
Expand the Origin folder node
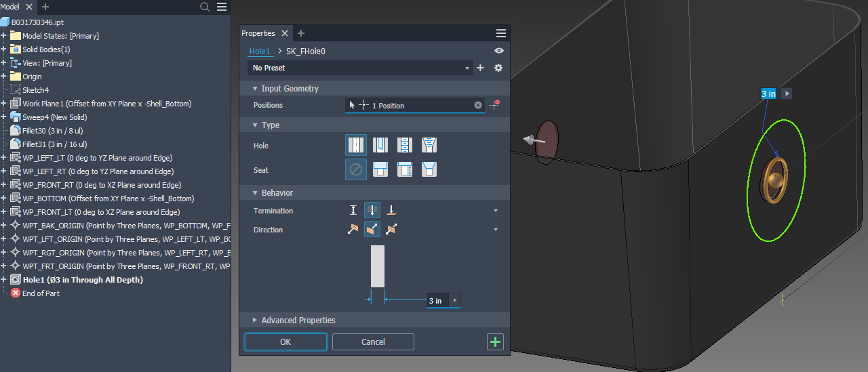4,76
